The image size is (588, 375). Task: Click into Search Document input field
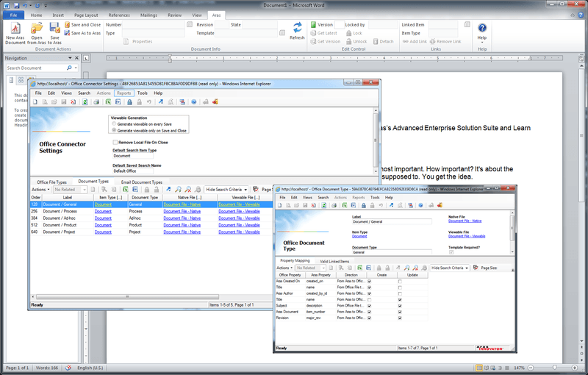pos(35,68)
